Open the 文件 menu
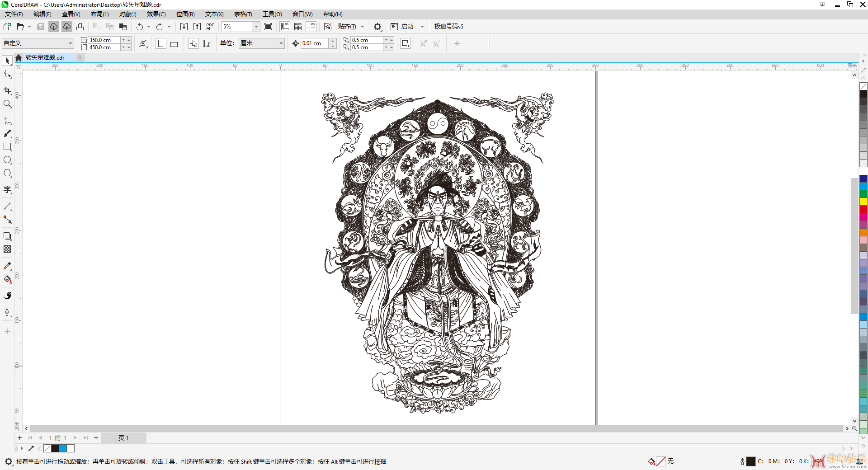868x470 pixels. pos(14,14)
